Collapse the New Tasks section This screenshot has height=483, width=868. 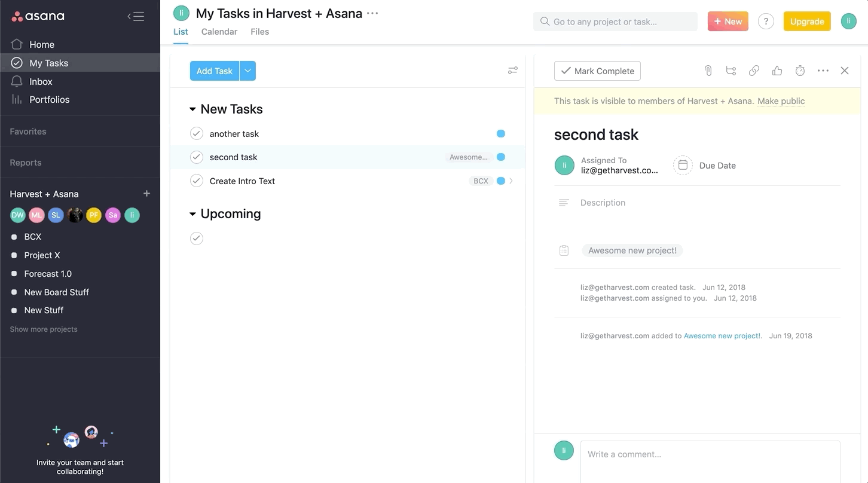pos(192,109)
